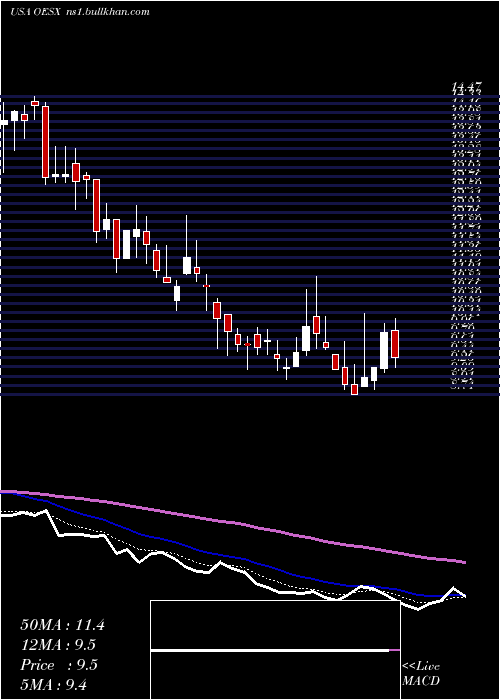Click the "50MA : 11.4" readout
Image resolution: width=500 pixels, height=700 pixels.
pos(62,625)
